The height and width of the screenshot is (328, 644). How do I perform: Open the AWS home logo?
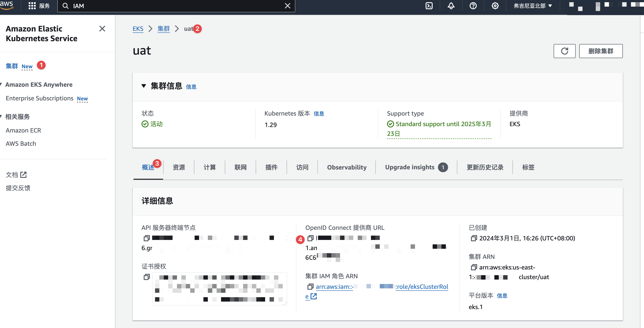6,5
